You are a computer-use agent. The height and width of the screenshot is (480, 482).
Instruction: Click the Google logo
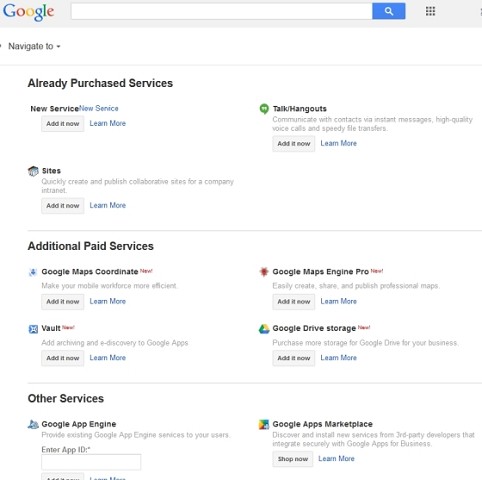(28, 12)
